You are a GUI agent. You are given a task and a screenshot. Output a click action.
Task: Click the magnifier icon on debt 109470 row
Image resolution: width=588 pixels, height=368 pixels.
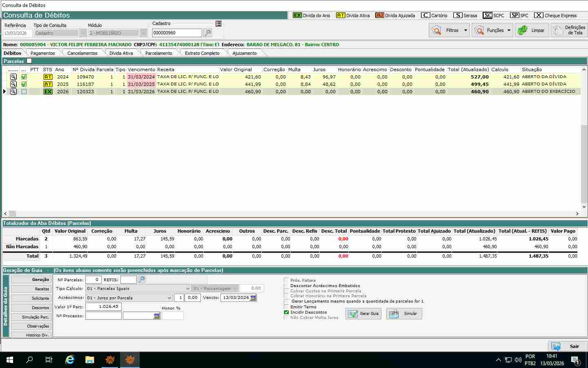pyautogui.click(x=13, y=77)
